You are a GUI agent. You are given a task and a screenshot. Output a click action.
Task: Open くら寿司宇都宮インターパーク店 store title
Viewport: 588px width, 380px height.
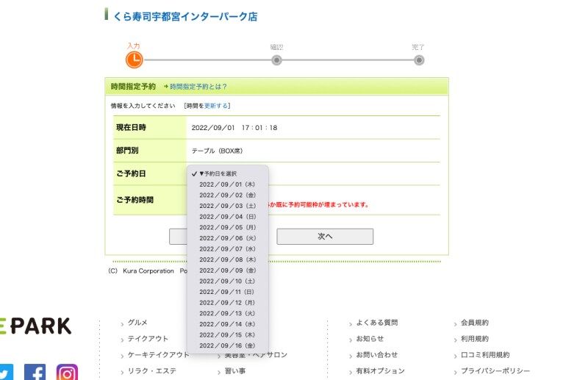tap(185, 16)
